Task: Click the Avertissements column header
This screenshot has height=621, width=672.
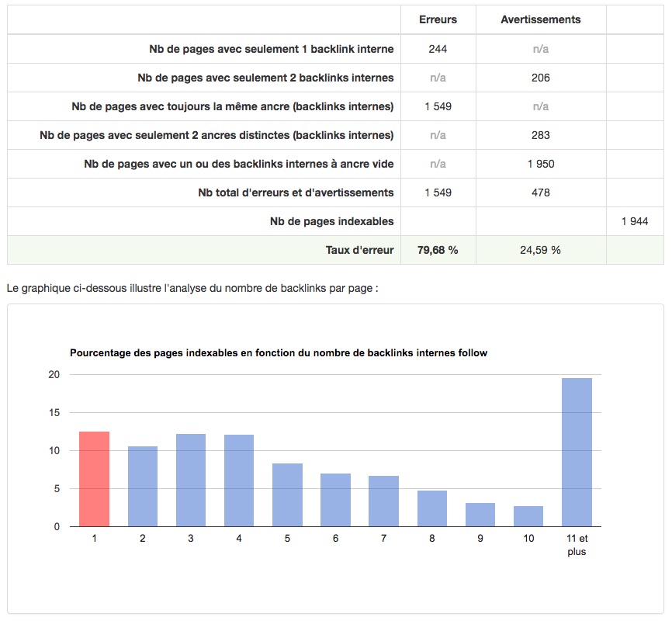Action: pyautogui.click(x=540, y=19)
